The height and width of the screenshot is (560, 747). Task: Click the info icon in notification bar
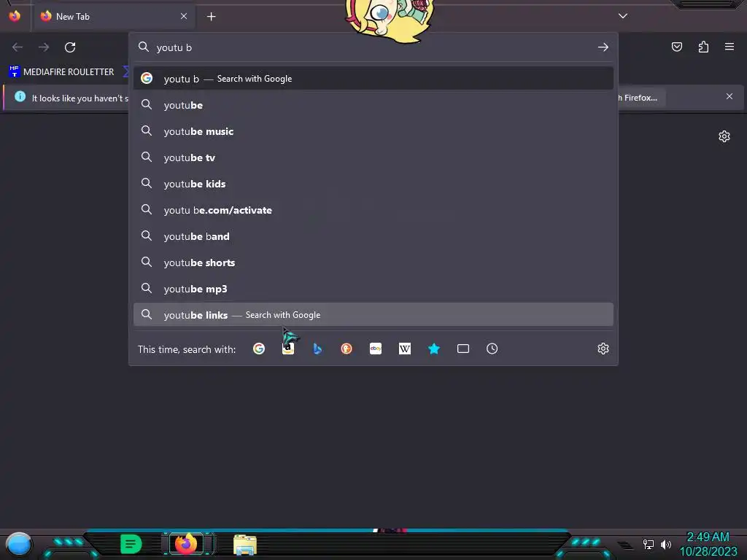coord(20,97)
